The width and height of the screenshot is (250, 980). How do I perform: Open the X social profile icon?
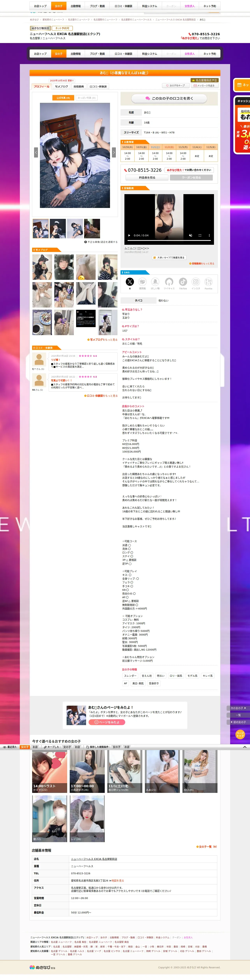click(130, 282)
